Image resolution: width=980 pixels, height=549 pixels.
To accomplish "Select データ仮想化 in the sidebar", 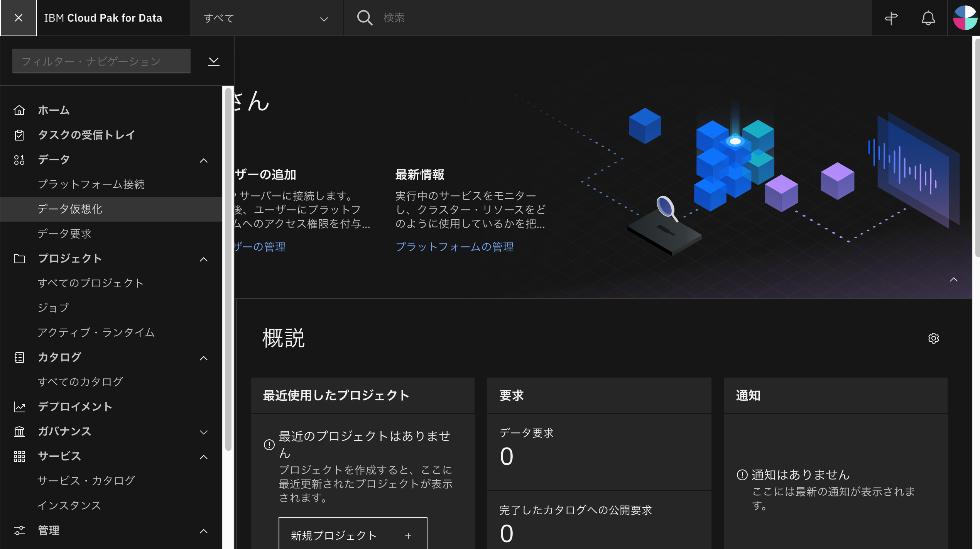I will click(x=70, y=209).
